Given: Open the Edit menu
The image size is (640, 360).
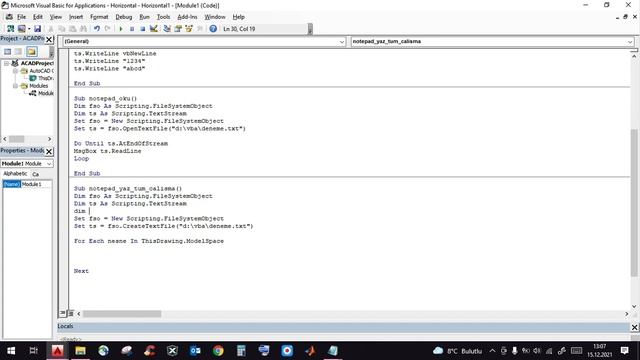Looking at the screenshot, I should [x=38, y=17].
